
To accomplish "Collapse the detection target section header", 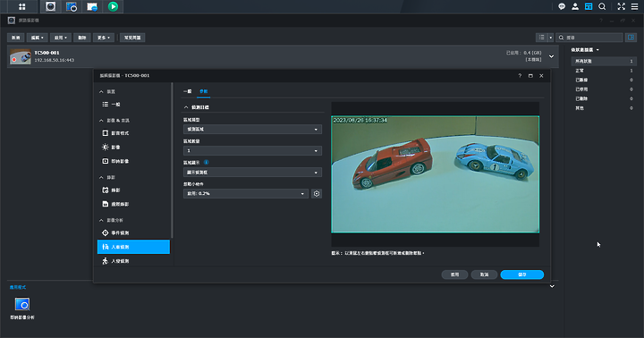I will coord(186,107).
